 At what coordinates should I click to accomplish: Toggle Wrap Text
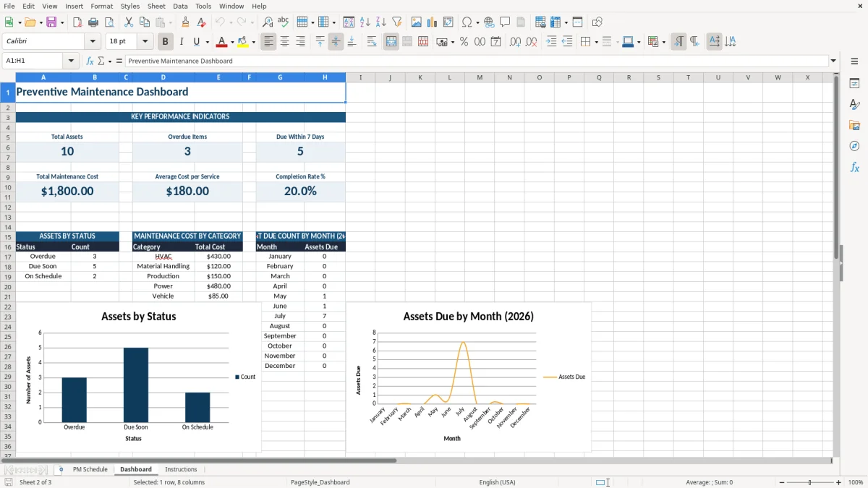click(371, 42)
